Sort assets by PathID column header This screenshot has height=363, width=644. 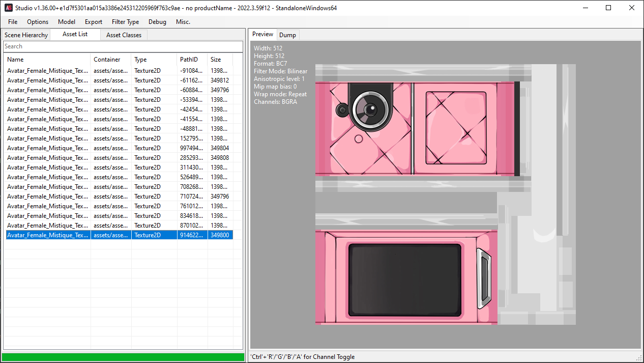click(191, 60)
